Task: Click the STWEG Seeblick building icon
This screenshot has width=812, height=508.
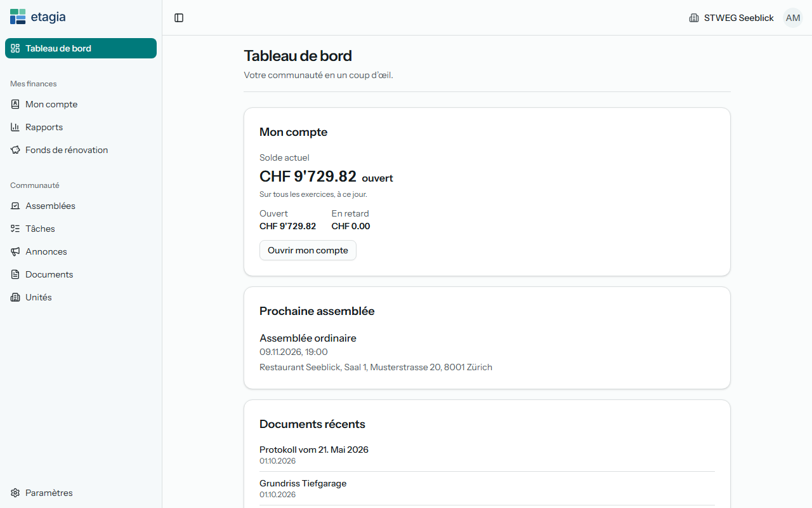Action: (694, 18)
